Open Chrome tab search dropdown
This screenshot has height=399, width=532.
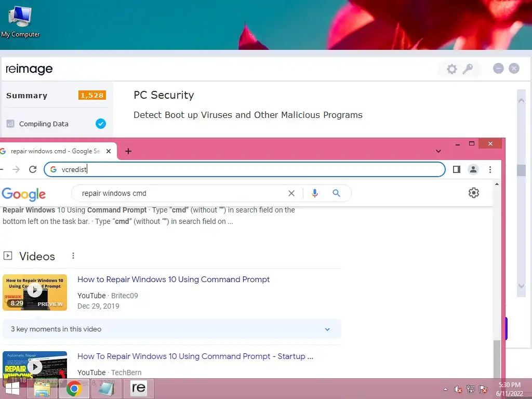tap(438, 151)
